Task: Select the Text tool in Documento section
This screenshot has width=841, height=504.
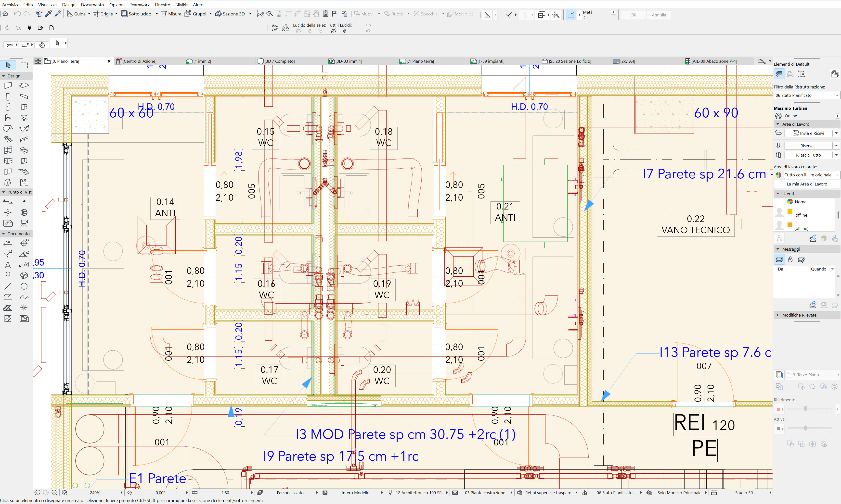Action: [x=8, y=265]
